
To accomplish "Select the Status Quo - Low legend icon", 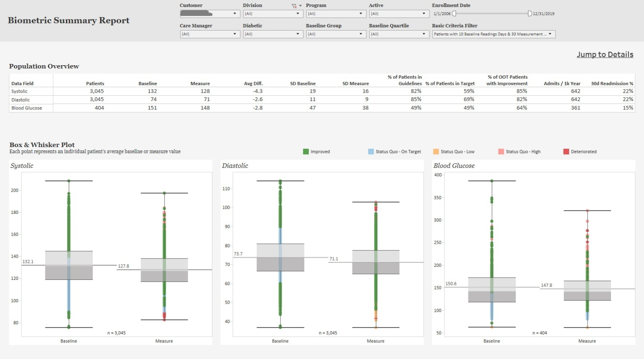I will click(436, 151).
